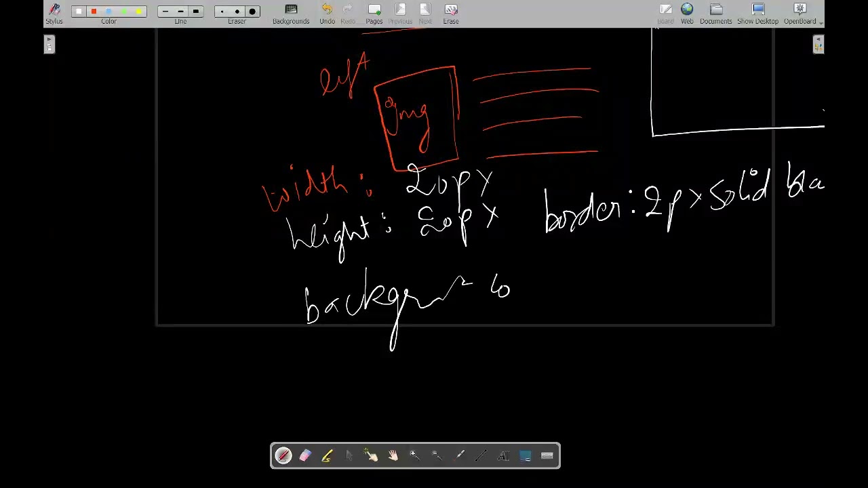Open the Backgrounds chooser
868x488 pixels.
pos(291,13)
